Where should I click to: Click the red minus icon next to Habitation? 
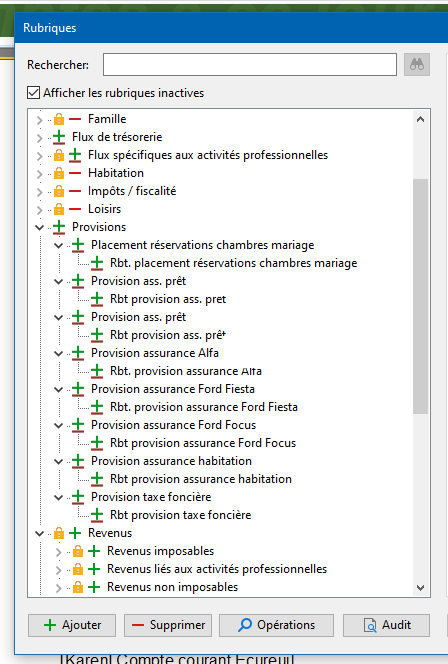[75, 173]
